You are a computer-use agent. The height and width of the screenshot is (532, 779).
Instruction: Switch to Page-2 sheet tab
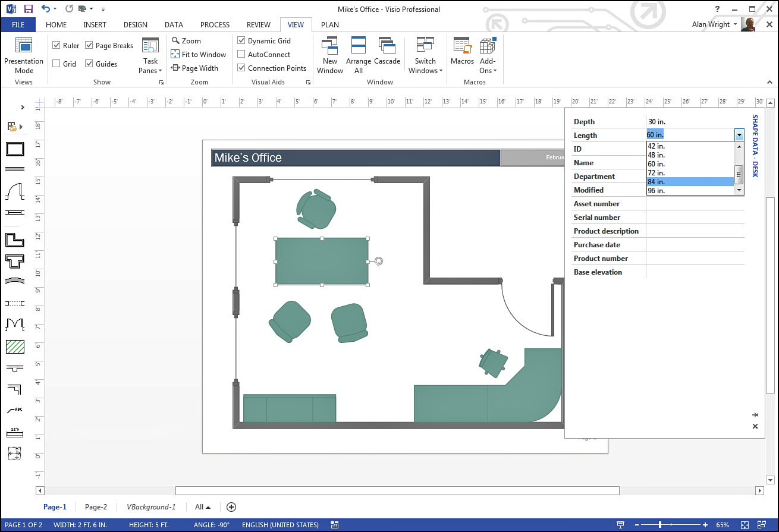tap(96, 507)
